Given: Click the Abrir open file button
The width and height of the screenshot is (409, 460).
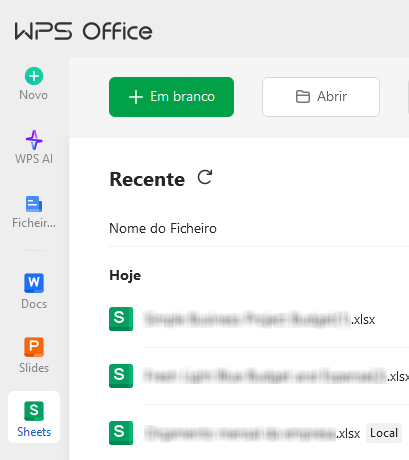Looking at the screenshot, I should 321,97.
